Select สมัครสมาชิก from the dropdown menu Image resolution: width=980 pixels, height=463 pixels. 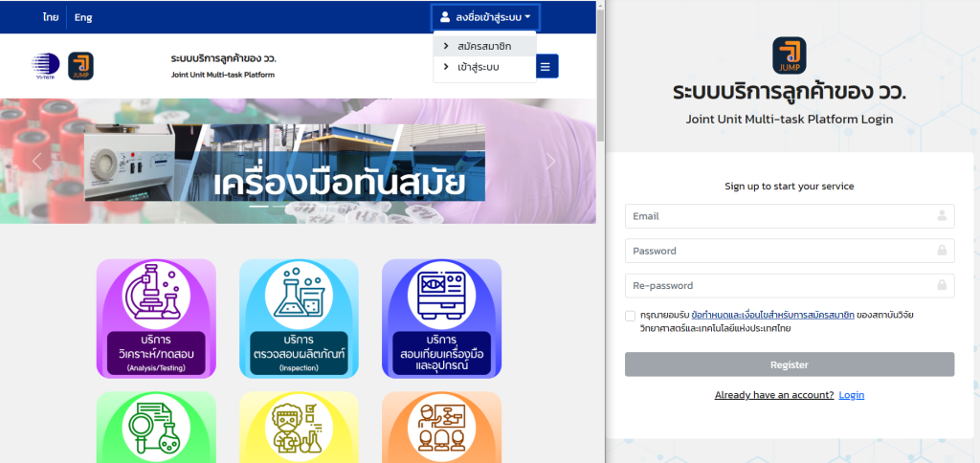pos(484,46)
